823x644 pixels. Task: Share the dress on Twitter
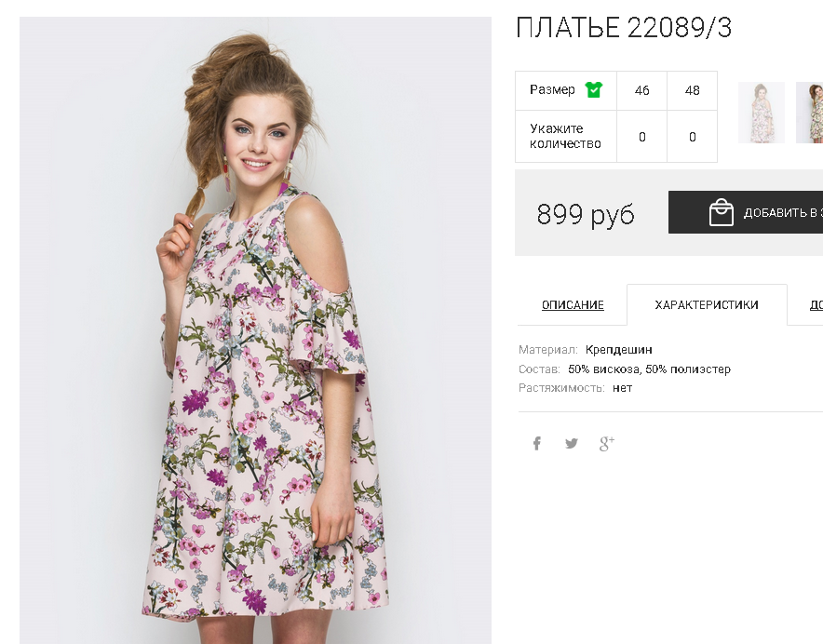pyautogui.click(x=571, y=444)
